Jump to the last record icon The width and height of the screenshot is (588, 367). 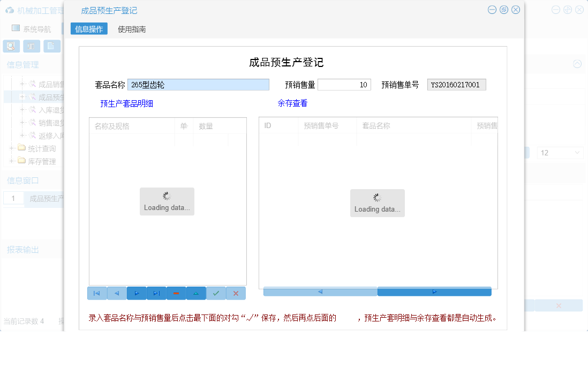(156, 293)
